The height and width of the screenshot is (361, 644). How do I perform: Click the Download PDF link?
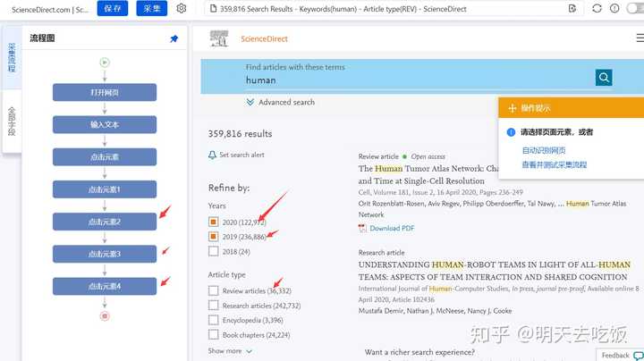pos(392,228)
